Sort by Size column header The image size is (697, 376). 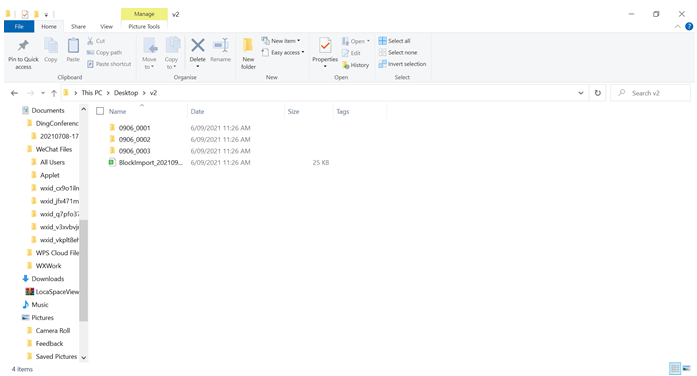click(308, 111)
